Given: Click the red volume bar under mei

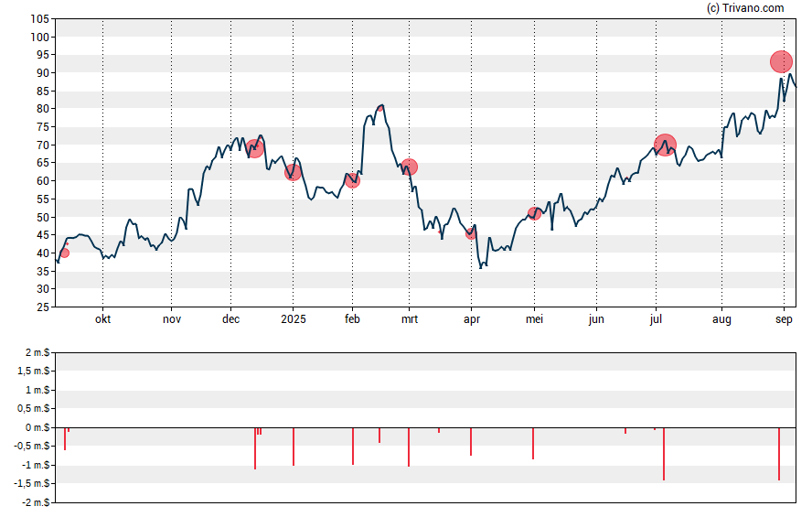Looking at the screenshot, I should (x=533, y=444).
